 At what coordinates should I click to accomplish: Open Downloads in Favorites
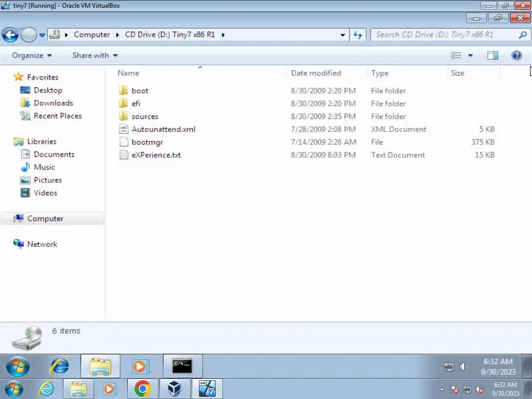pos(54,103)
